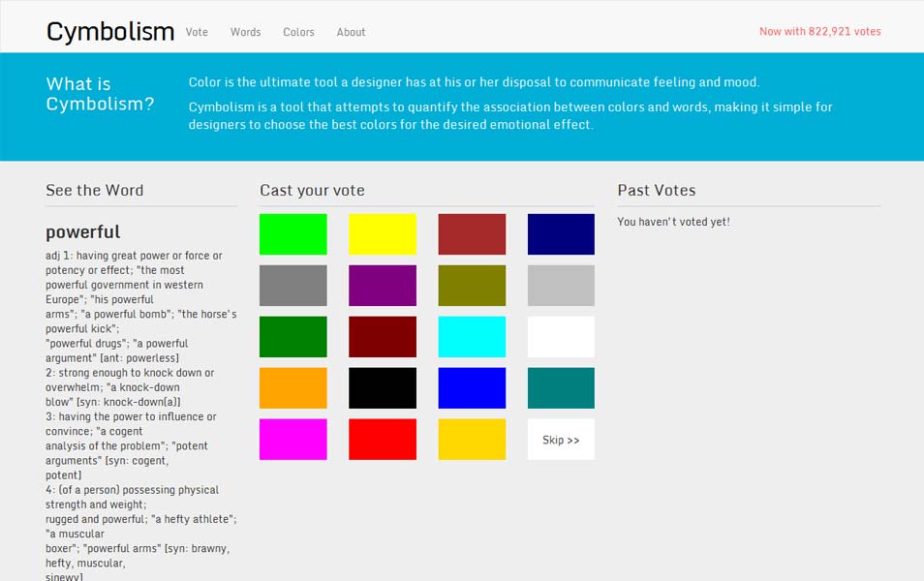
Task: Vote with the magenta swatch
Action: pos(293,440)
